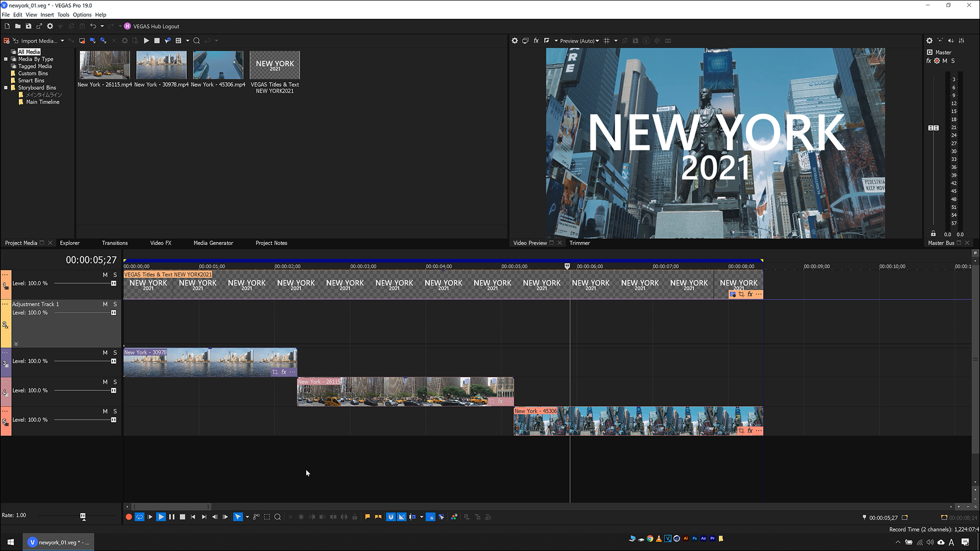This screenshot has height=551, width=980.
Task: Select the Media By Type tree item
Action: (x=36, y=59)
